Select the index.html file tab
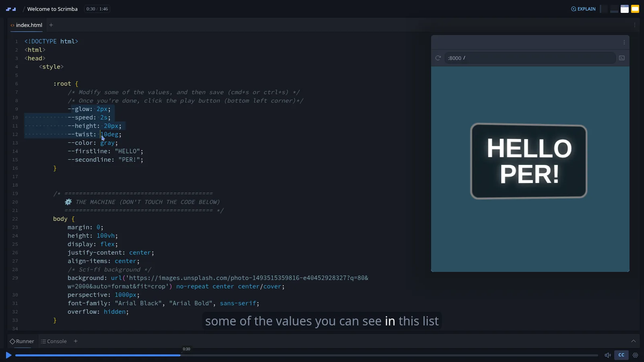 coord(27,25)
